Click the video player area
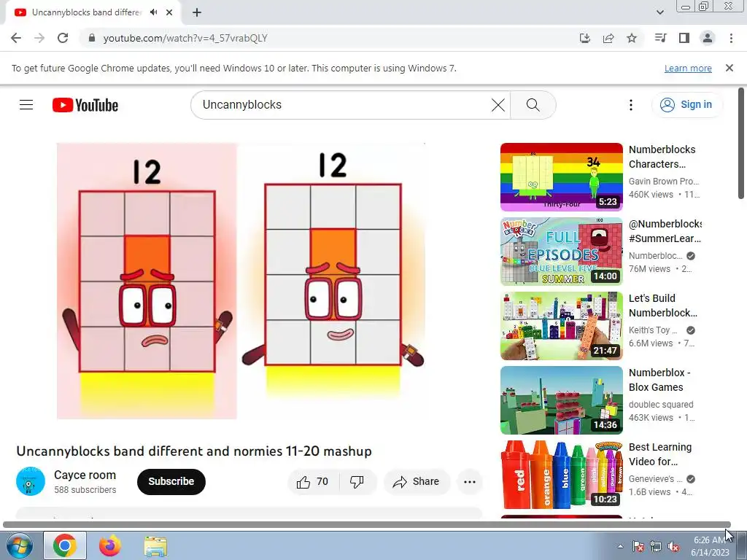Screen dimensions: 747x560 click(241, 281)
